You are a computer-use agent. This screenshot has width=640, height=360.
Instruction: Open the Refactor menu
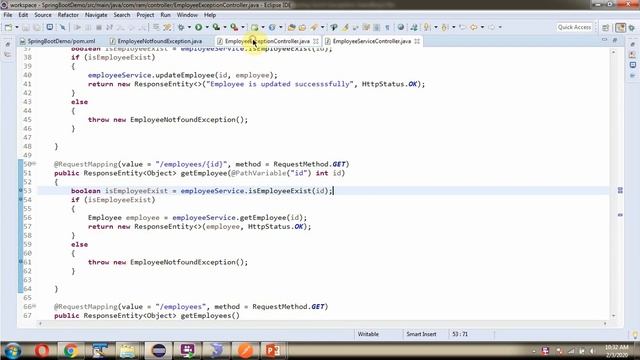(x=68, y=15)
